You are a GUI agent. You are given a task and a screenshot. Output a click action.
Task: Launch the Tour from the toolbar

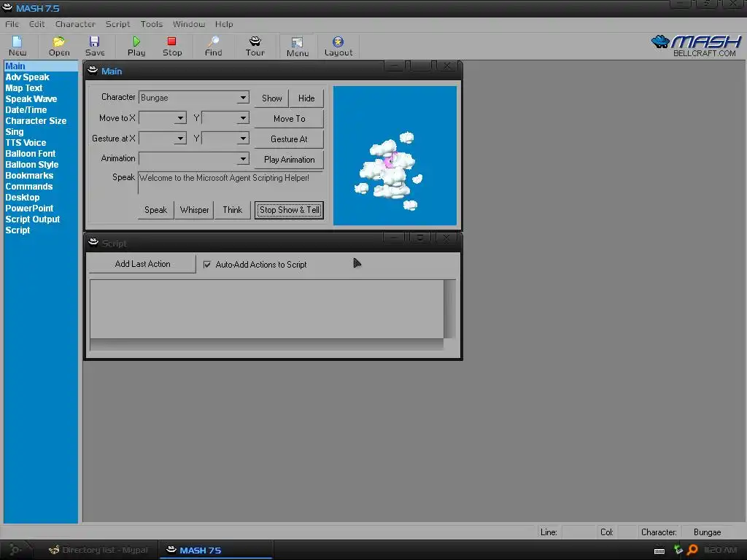[x=255, y=46]
